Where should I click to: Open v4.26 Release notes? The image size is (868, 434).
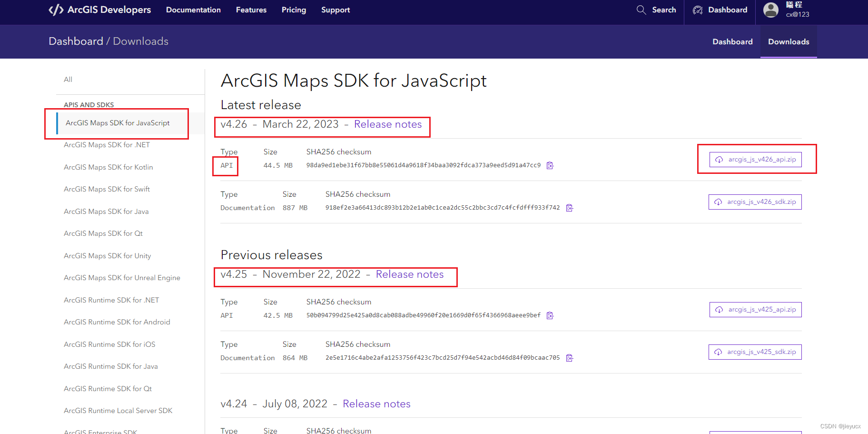click(x=388, y=124)
